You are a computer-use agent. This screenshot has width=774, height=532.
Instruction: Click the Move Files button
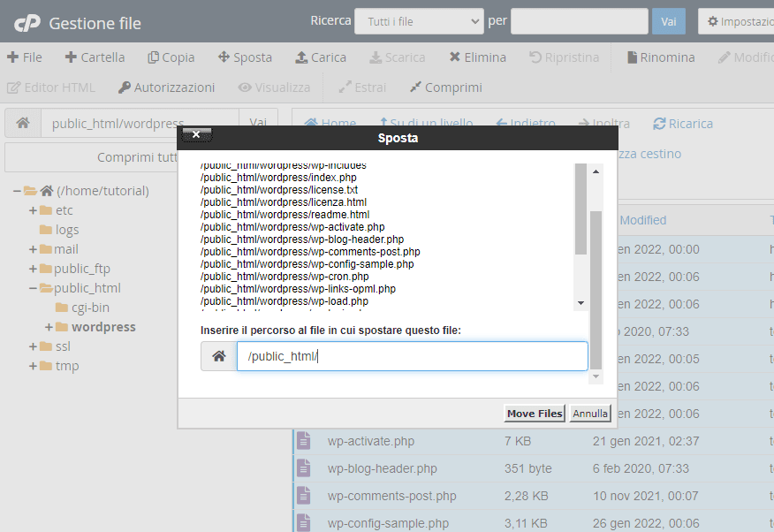coord(535,414)
